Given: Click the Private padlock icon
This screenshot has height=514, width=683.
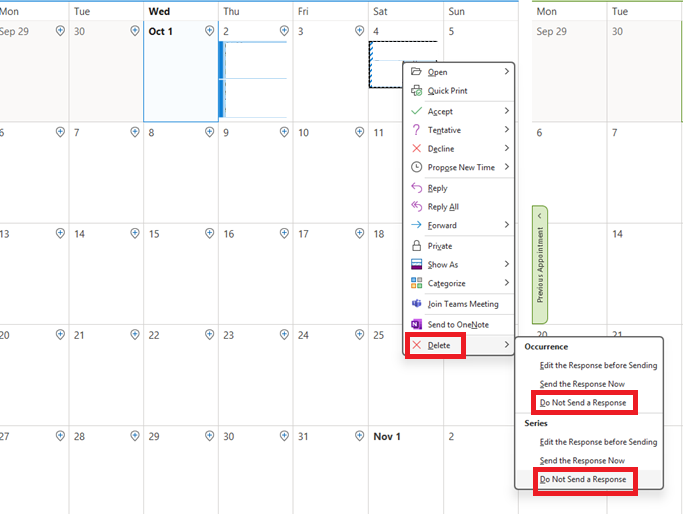Looking at the screenshot, I should pos(416,246).
